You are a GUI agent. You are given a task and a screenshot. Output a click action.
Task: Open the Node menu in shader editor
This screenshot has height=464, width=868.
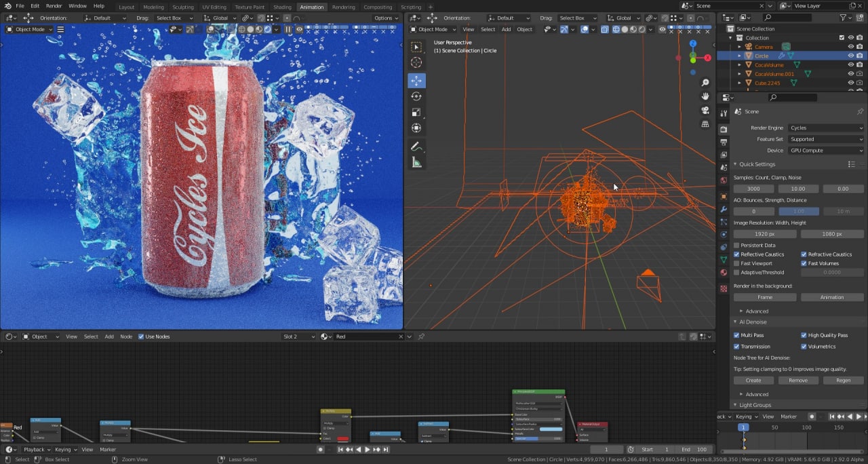(126, 336)
